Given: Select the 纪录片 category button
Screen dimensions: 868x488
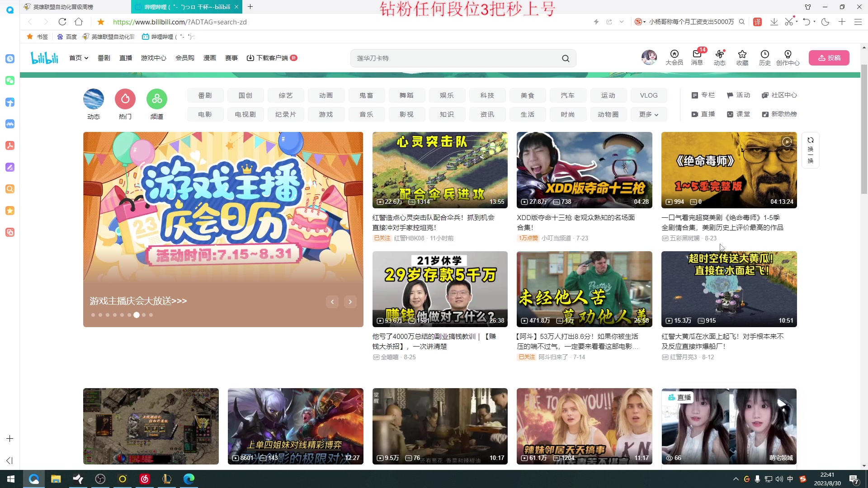Looking at the screenshot, I should coord(286,114).
